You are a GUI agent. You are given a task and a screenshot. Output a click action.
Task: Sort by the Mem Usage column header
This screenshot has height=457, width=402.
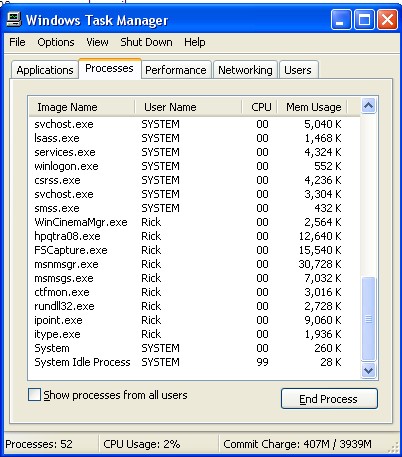click(312, 107)
